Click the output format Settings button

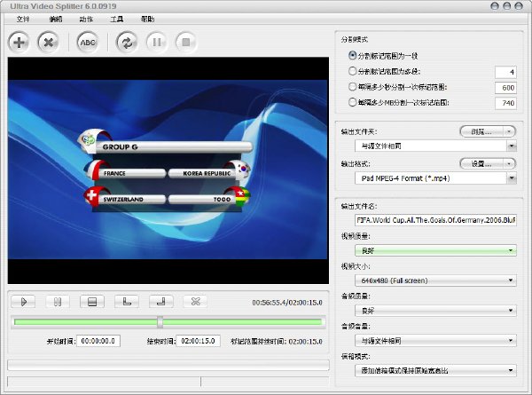(481, 163)
